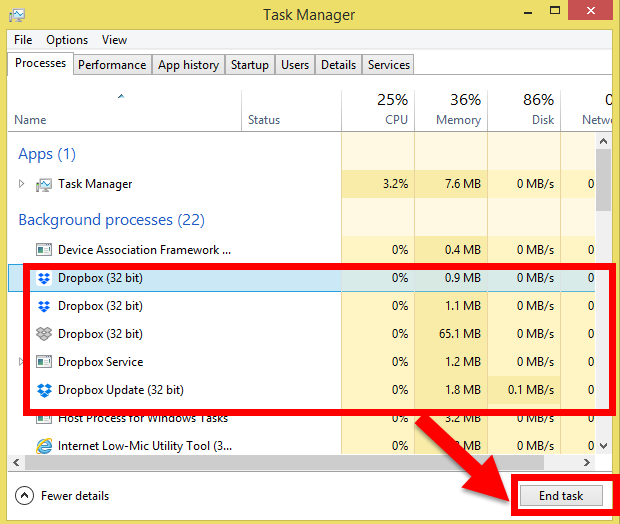Sort by the Disk column header

coord(524,111)
